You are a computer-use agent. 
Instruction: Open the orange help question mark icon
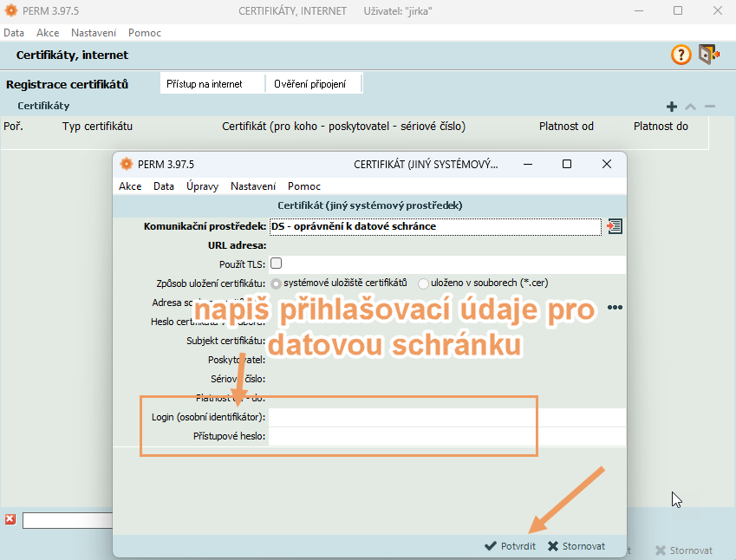(x=681, y=55)
